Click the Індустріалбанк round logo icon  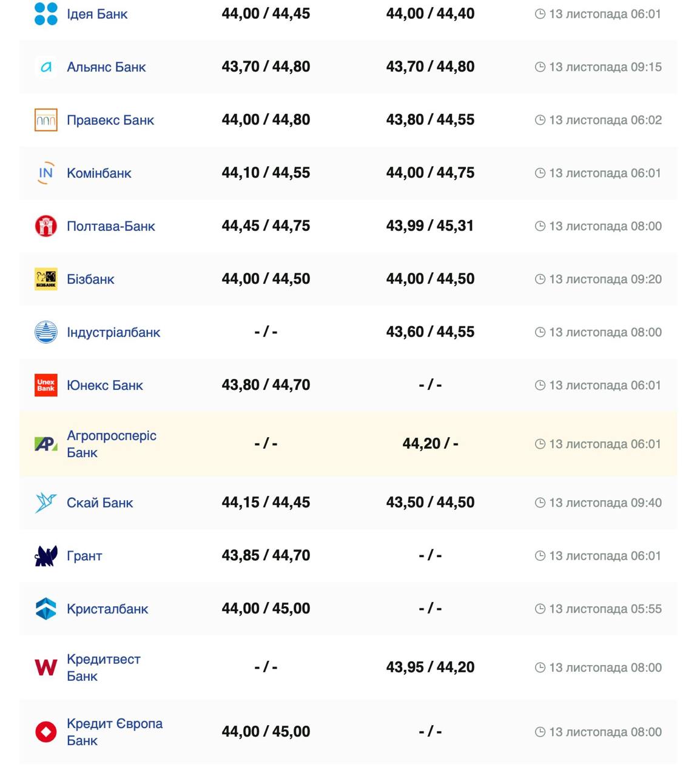coord(46,332)
